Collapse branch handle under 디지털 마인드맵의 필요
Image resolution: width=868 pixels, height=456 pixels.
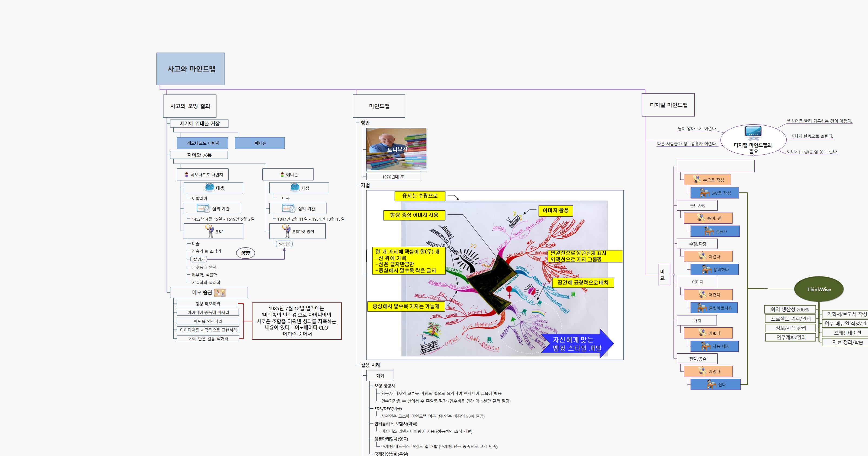click(x=753, y=155)
